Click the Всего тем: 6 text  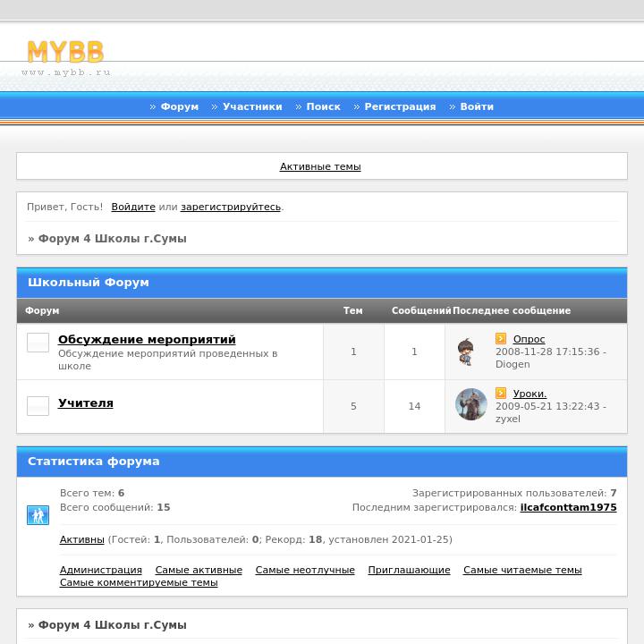pos(92,493)
